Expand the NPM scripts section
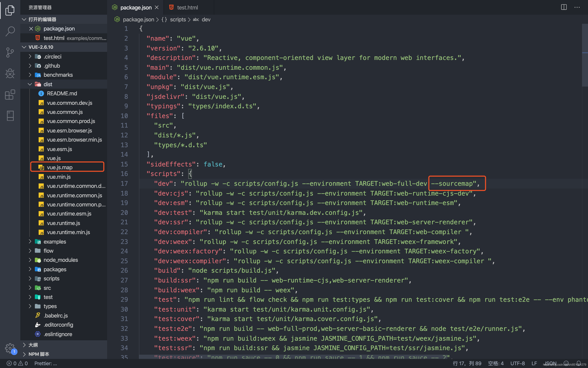Screen dimensions: 588x368 click(64, 354)
